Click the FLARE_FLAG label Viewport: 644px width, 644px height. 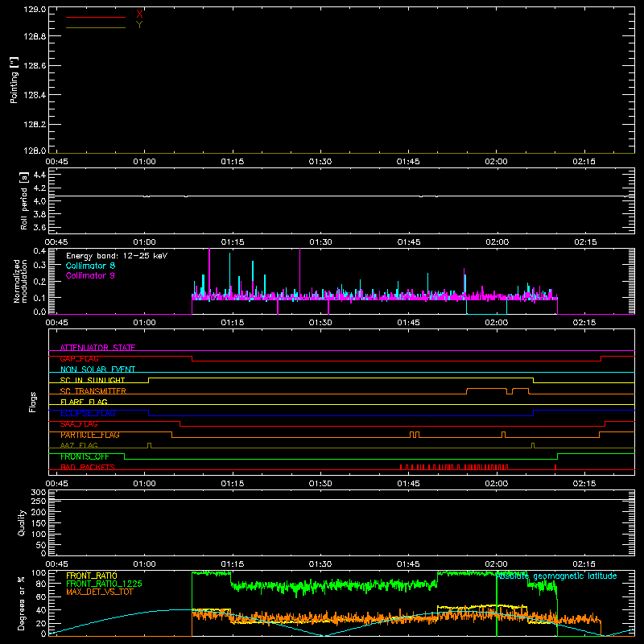84,402
